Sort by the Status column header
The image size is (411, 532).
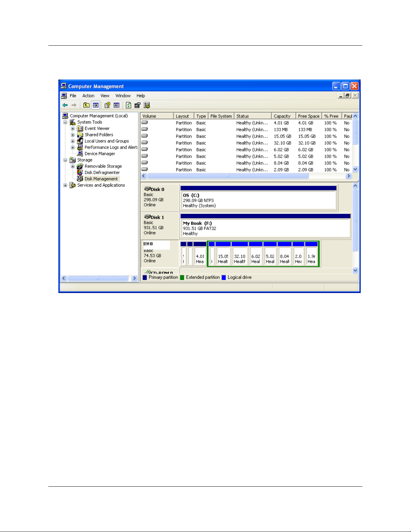pos(253,116)
